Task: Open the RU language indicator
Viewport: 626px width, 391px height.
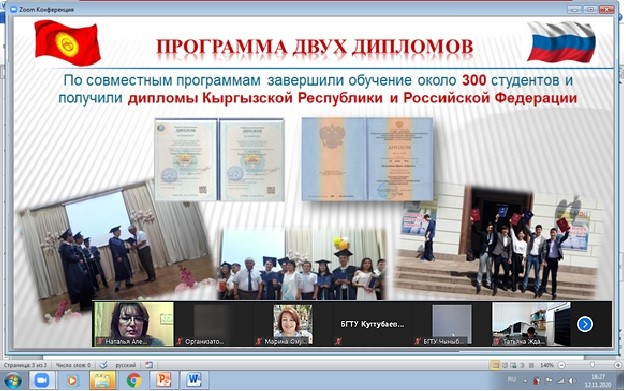Action: (512, 379)
